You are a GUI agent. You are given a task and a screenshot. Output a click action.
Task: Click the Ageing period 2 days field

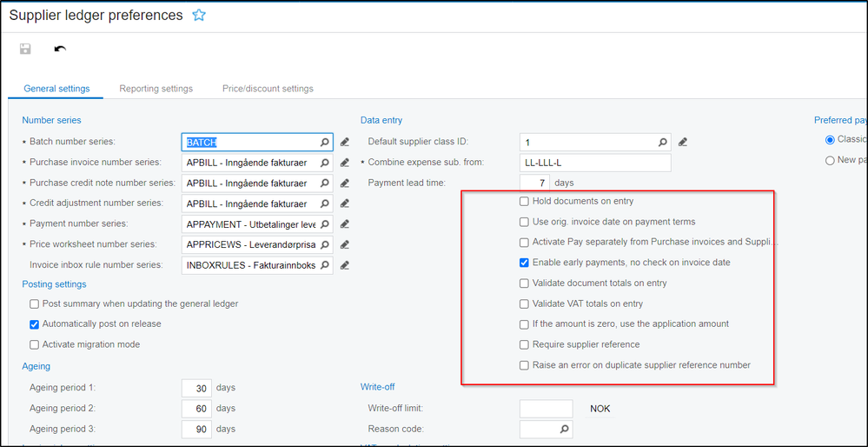(197, 409)
